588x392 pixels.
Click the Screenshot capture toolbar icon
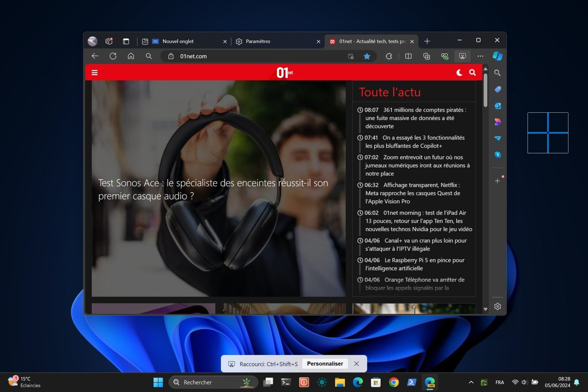click(x=462, y=56)
